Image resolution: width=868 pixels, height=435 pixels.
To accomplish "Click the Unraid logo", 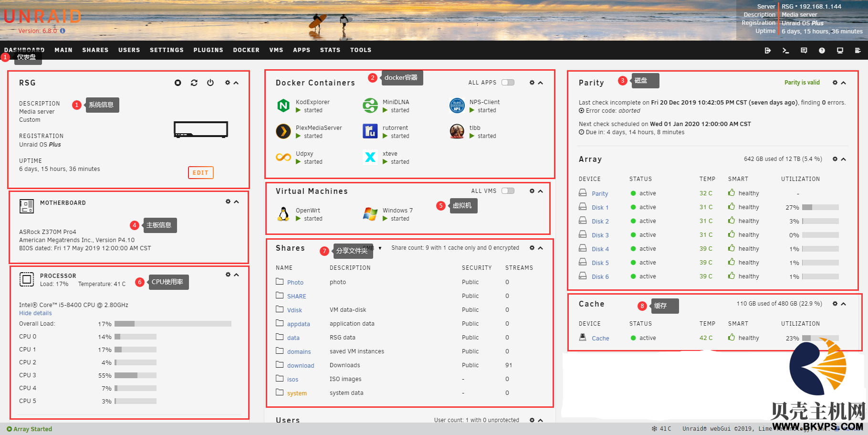I will click(x=42, y=17).
